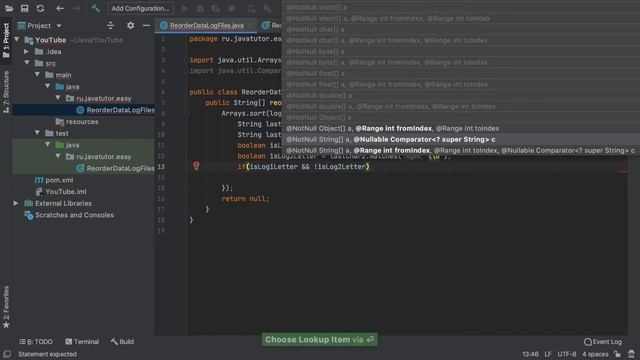Build project with the green hammer
Viewport: 640px width, 360px height.
pos(96,8)
